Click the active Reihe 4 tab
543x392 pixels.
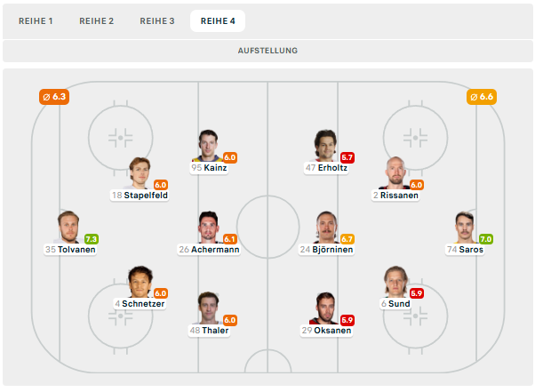point(218,20)
